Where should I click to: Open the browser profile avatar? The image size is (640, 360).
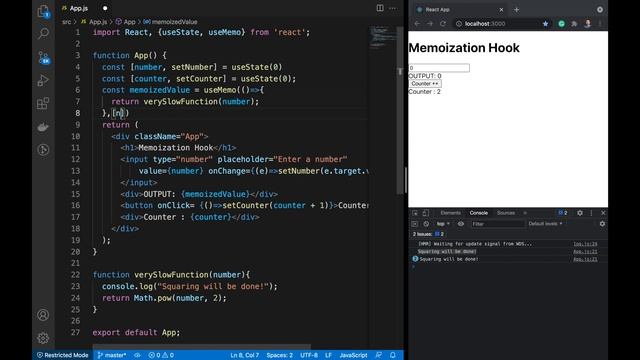pos(588,24)
